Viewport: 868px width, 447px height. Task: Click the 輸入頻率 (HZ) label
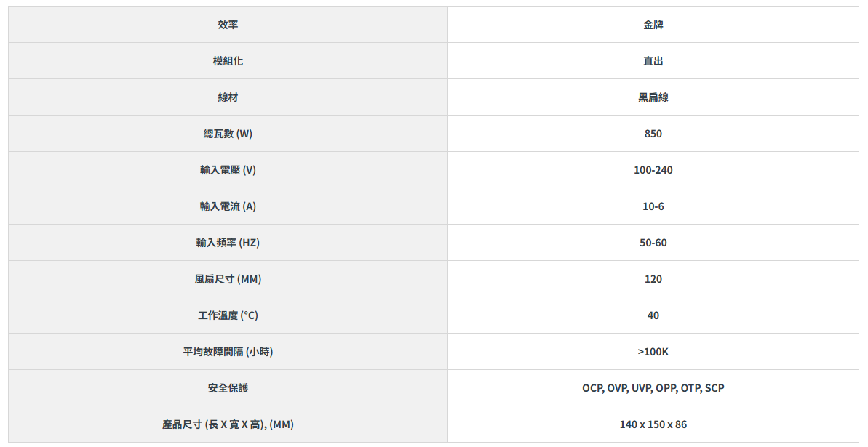click(x=228, y=243)
